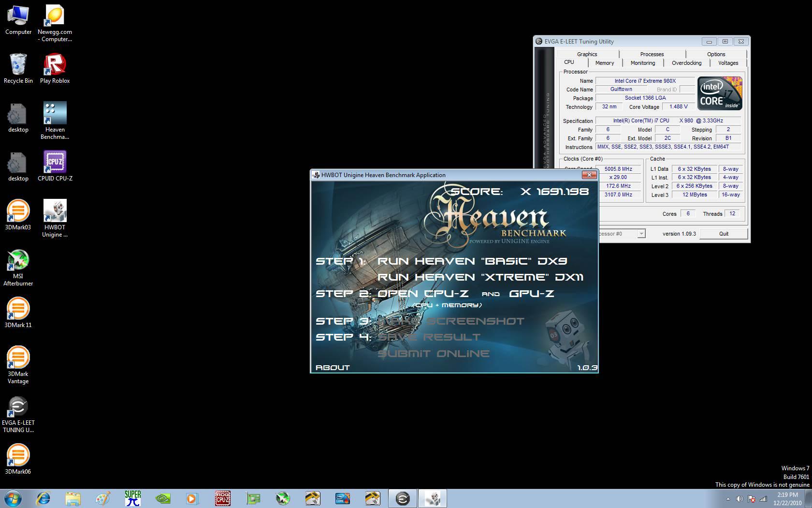Image resolution: width=812 pixels, height=508 pixels.
Task: Open the Windows Start menu
Action: click(13, 498)
